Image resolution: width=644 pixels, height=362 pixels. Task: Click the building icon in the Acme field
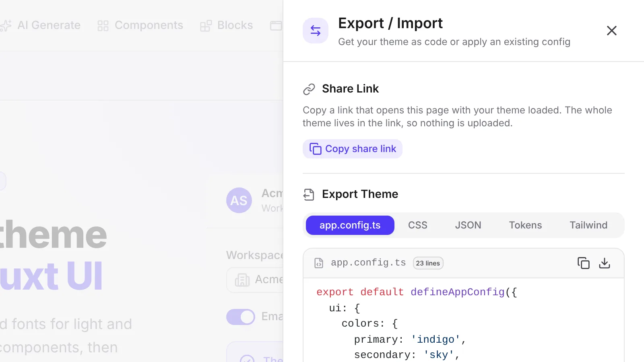(242, 280)
